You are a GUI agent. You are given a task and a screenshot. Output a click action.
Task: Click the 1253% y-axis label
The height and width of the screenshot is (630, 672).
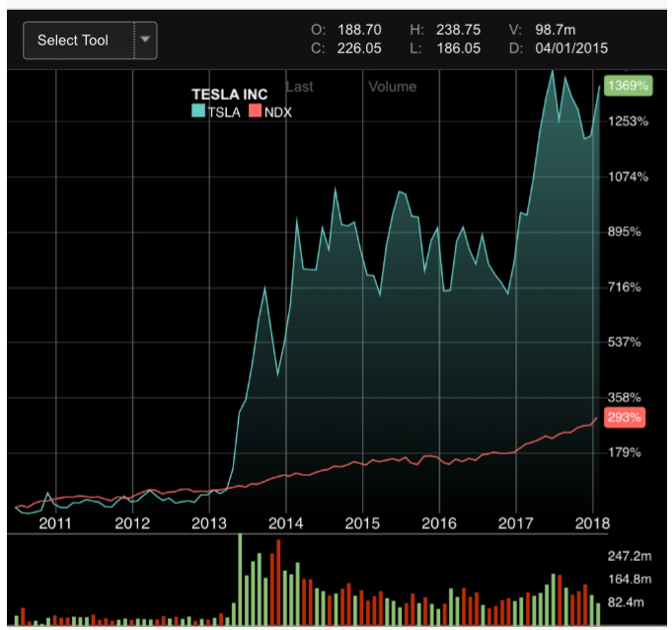point(629,121)
